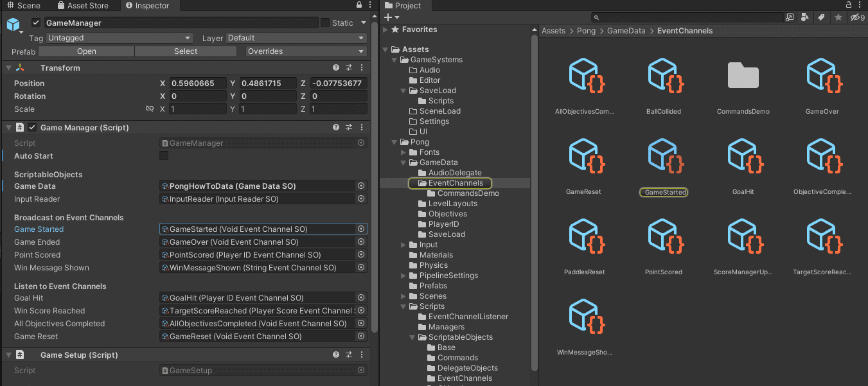Viewport: 868px width, 386px height.
Task: Click the prefab Open button
Action: [x=87, y=51]
